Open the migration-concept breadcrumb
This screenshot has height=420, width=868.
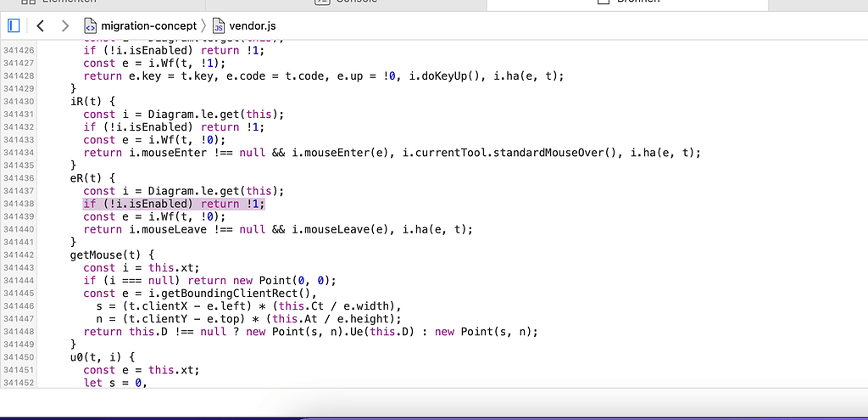point(148,26)
